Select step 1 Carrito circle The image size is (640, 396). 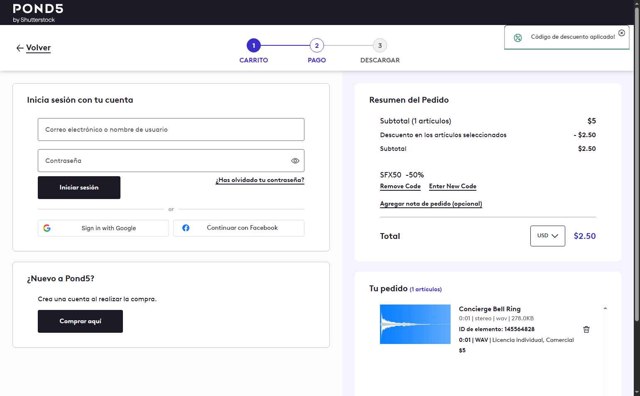click(x=253, y=45)
